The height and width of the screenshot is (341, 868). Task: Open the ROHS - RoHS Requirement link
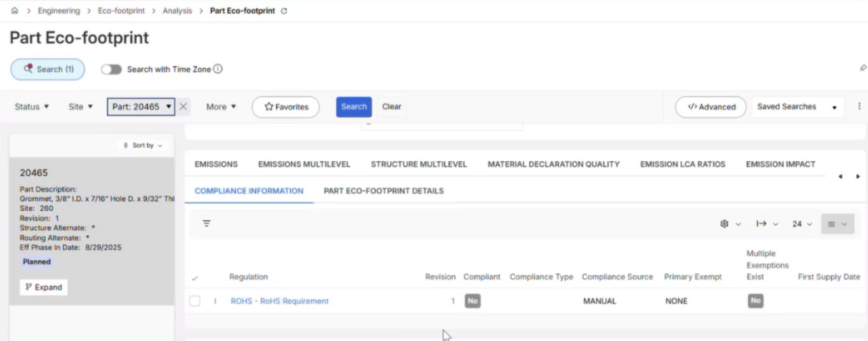point(279,301)
